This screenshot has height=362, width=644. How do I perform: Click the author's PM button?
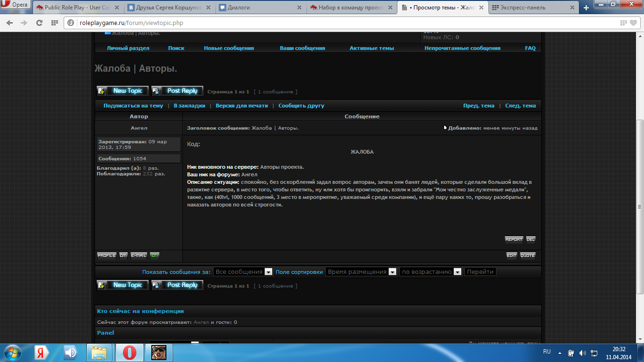124,255
